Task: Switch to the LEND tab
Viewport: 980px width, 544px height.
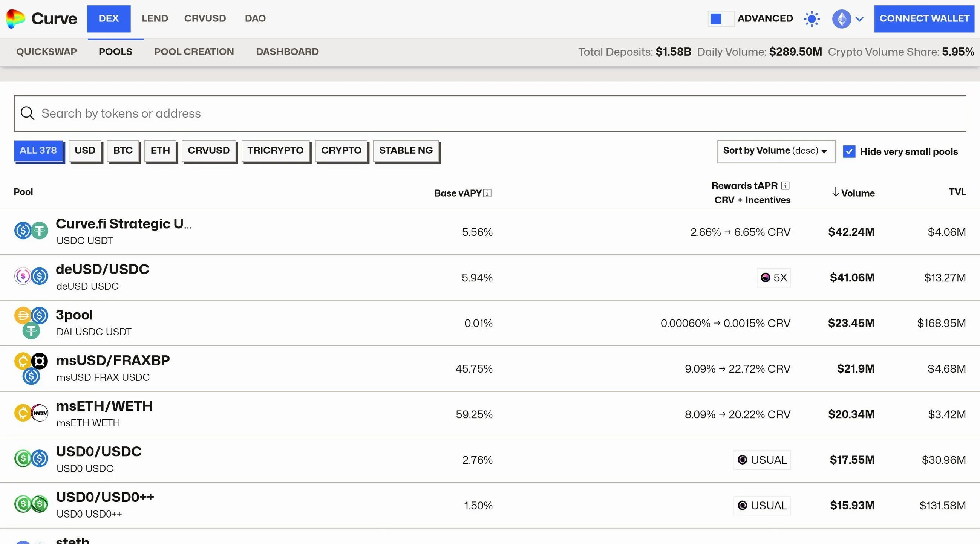Action: pyautogui.click(x=155, y=18)
